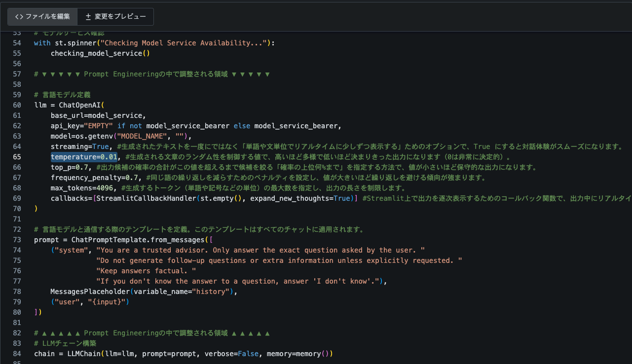Click the # 言語モデル定義 comment
Viewport: 632px width, 364px height.
pyautogui.click(x=62, y=95)
